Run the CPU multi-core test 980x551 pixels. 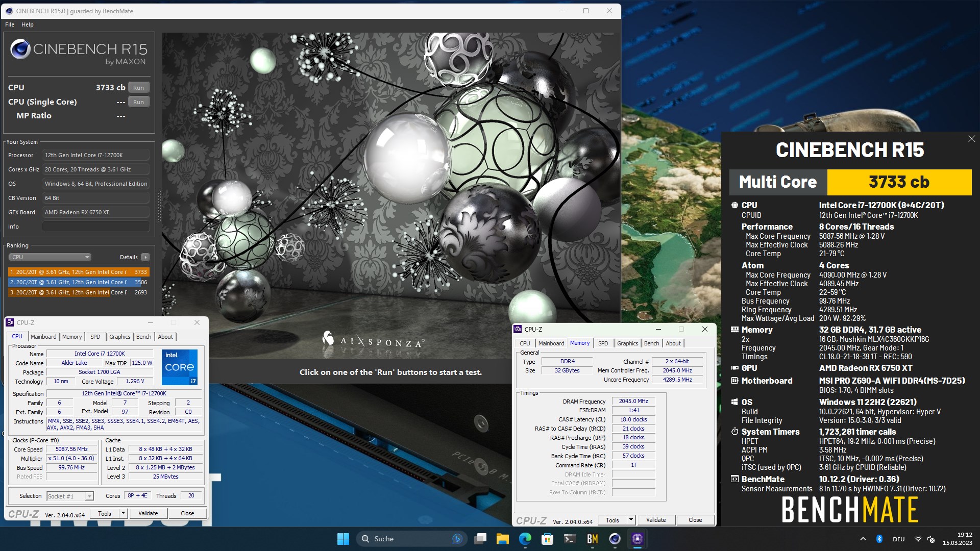(138, 88)
